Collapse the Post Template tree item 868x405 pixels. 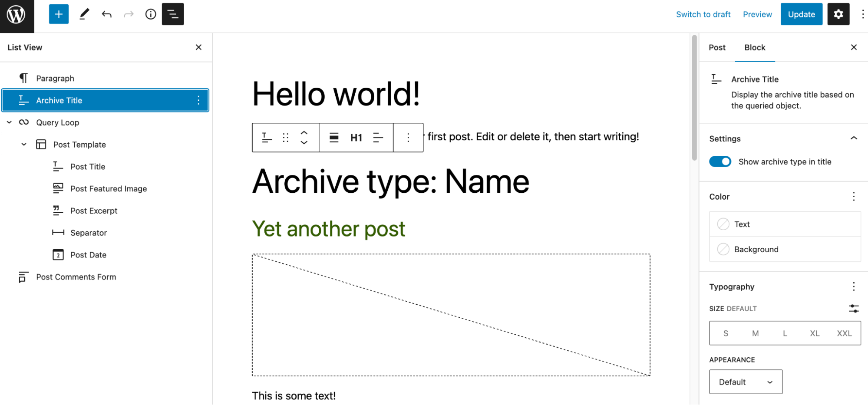[24, 144]
